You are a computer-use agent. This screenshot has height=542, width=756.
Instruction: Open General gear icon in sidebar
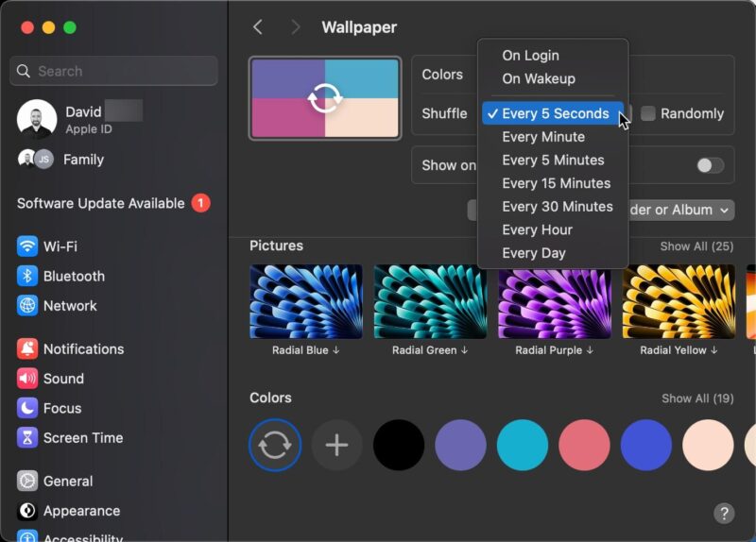pyautogui.click(x=27, y=481)
